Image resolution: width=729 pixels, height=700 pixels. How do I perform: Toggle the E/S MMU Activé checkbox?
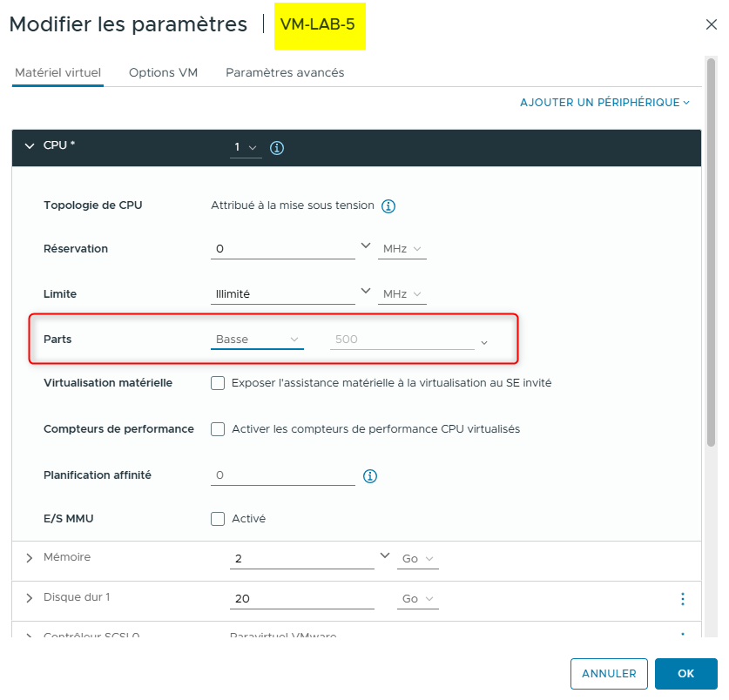click(218, 519)
